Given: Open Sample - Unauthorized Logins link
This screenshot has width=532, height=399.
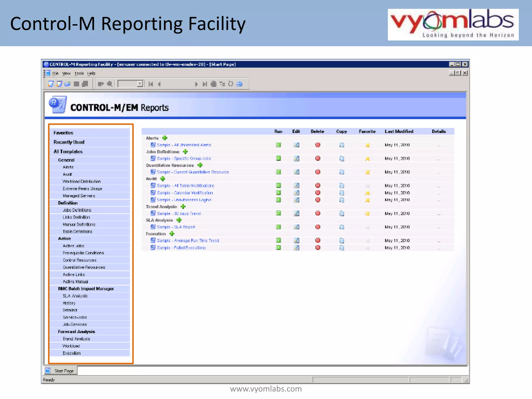Looking at the screenshot, I should (x=184, y=200).
